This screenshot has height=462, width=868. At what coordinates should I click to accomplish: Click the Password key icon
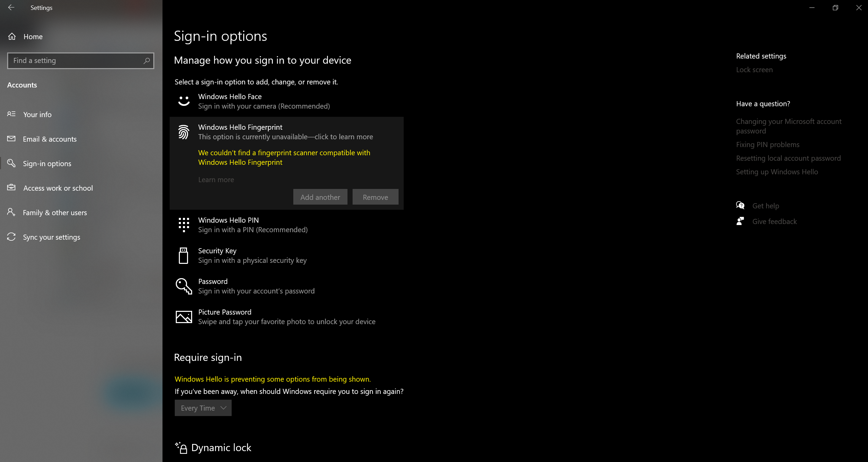tap(184, 286)
